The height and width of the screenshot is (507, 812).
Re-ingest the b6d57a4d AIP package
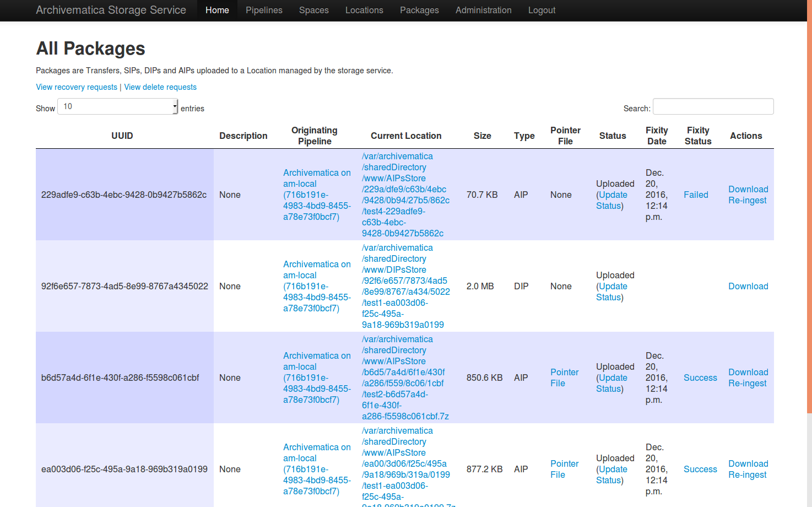(x=747, y=384)
